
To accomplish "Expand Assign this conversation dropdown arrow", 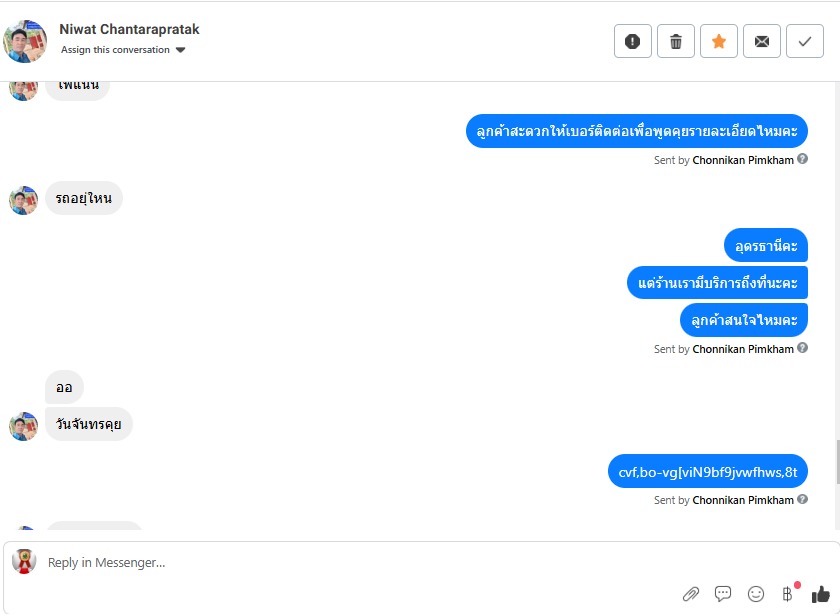I will point(181,50).
